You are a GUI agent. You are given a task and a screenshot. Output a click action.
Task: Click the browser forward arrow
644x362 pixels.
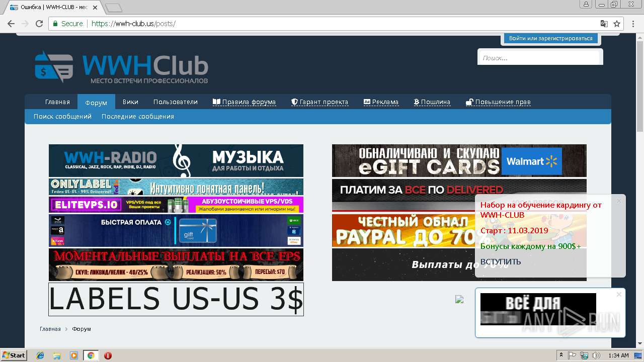(x=25, y=24)
